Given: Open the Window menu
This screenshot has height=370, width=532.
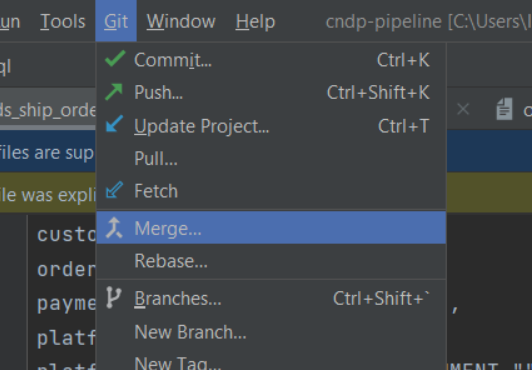Looking at the screenshot, I should pos(181,21).
